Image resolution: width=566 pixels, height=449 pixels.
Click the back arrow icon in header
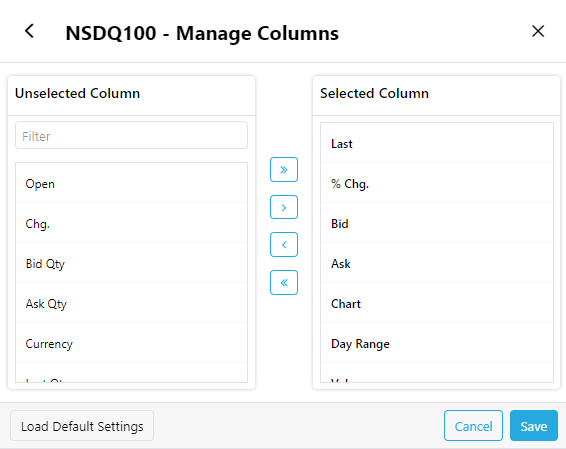point(30,31)
